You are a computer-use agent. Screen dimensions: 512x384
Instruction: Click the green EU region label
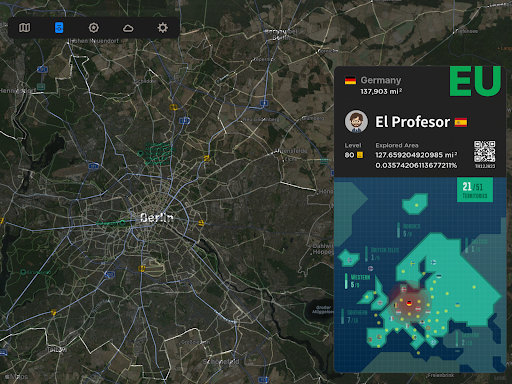pos(475,81)
